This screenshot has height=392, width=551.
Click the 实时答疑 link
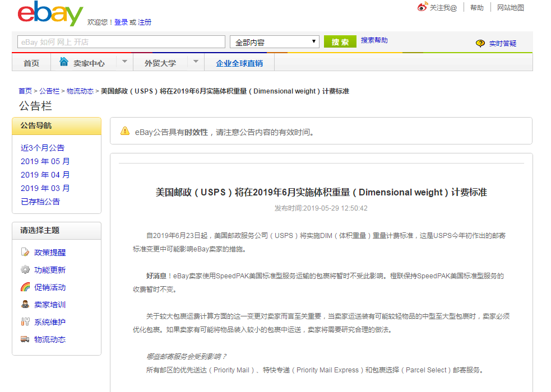pyautogui.click(x=503, y=44)
